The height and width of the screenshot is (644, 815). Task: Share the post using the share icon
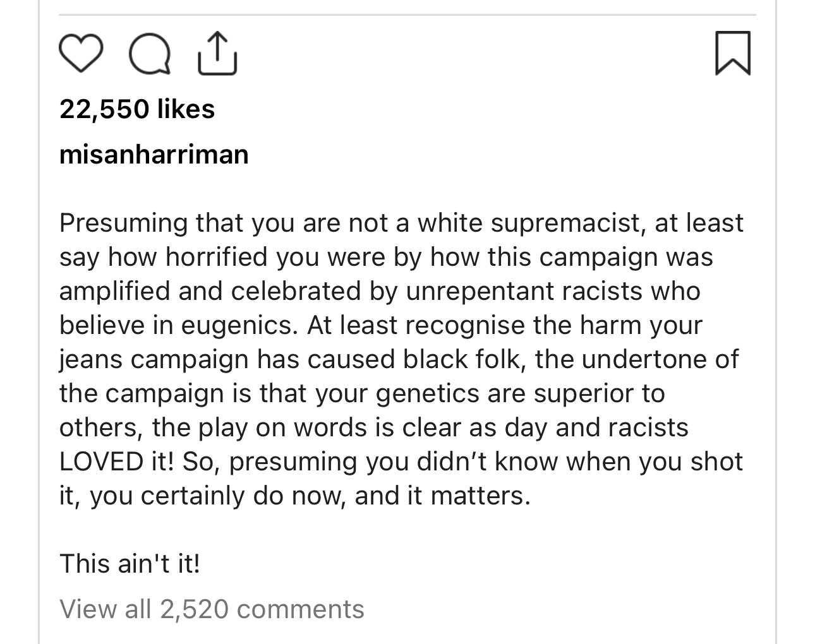[x=217, y=54]
